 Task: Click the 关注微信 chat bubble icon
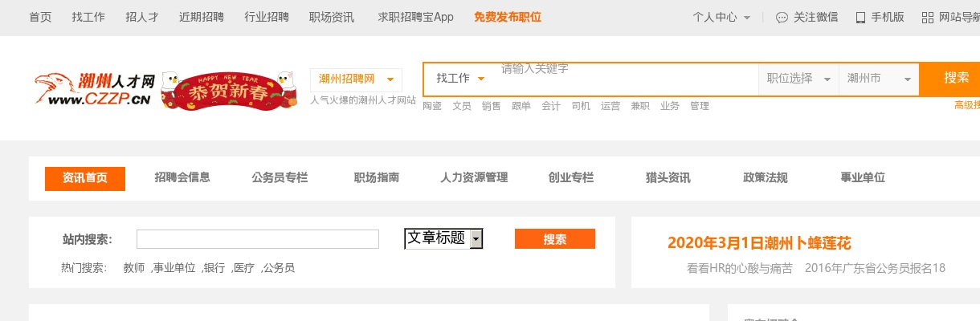click(x=782, y=18)
